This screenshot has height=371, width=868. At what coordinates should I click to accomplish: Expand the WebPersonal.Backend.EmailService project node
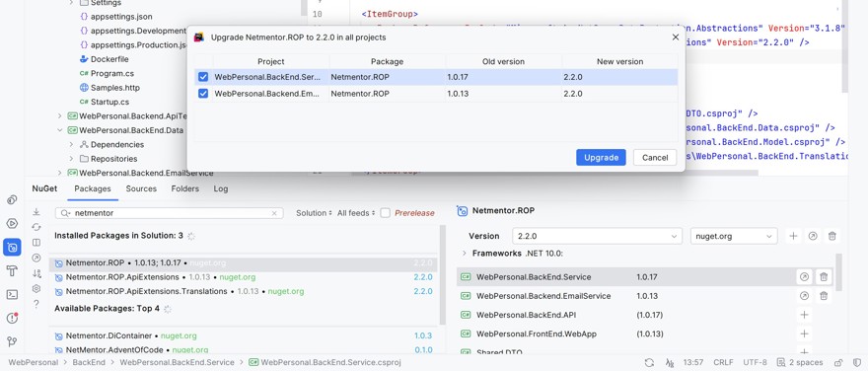[60, 173]
